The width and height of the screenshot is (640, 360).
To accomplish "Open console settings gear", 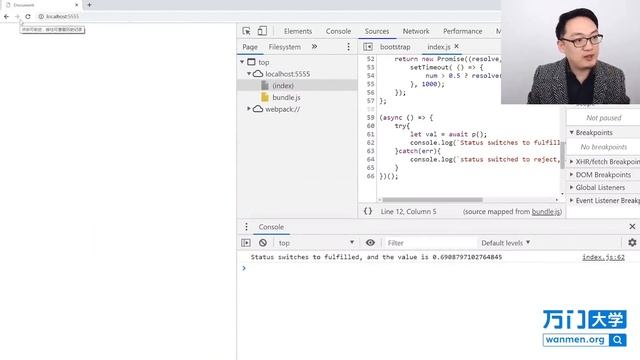I will (632, 242).
